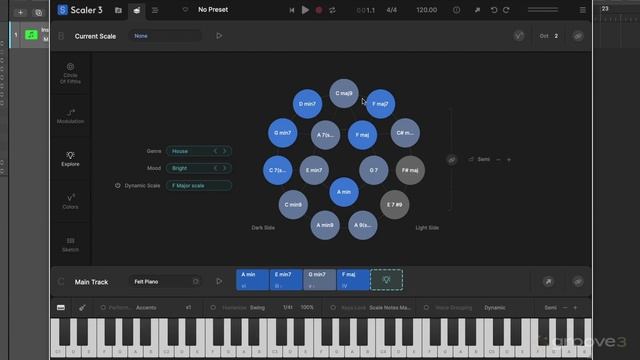Open the Colors view
Screen dimensions: 640x360
(x=70, y=202)
